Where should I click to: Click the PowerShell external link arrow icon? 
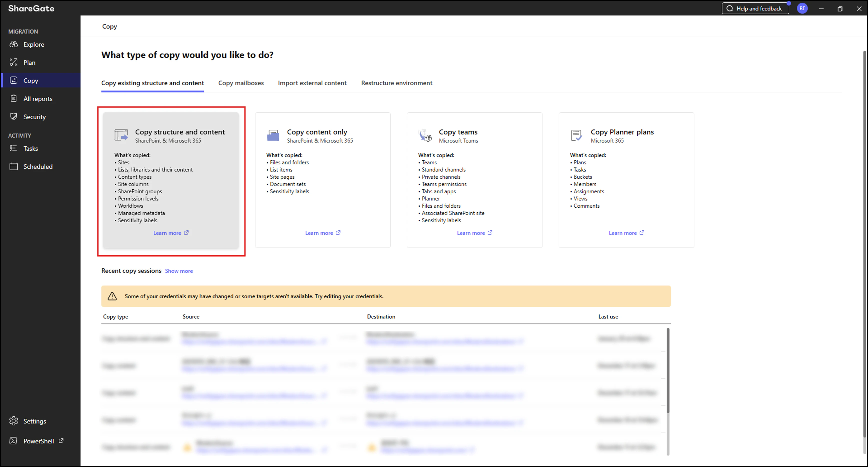tap(61, 441)
